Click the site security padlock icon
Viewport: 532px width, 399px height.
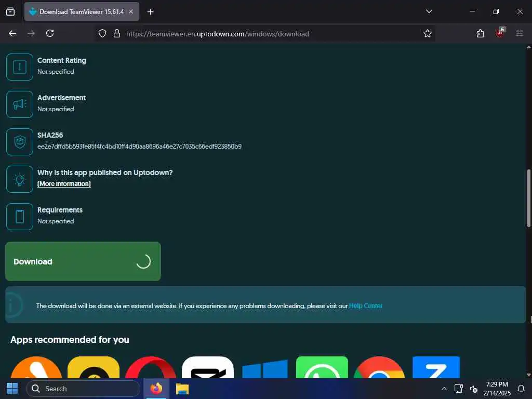point(117,33)
